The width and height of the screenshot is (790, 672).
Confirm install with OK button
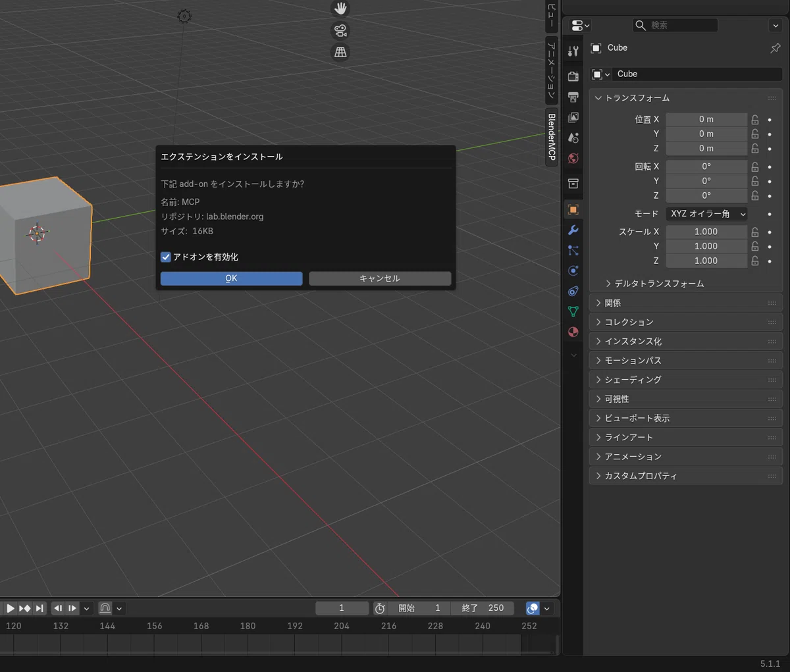232,278
